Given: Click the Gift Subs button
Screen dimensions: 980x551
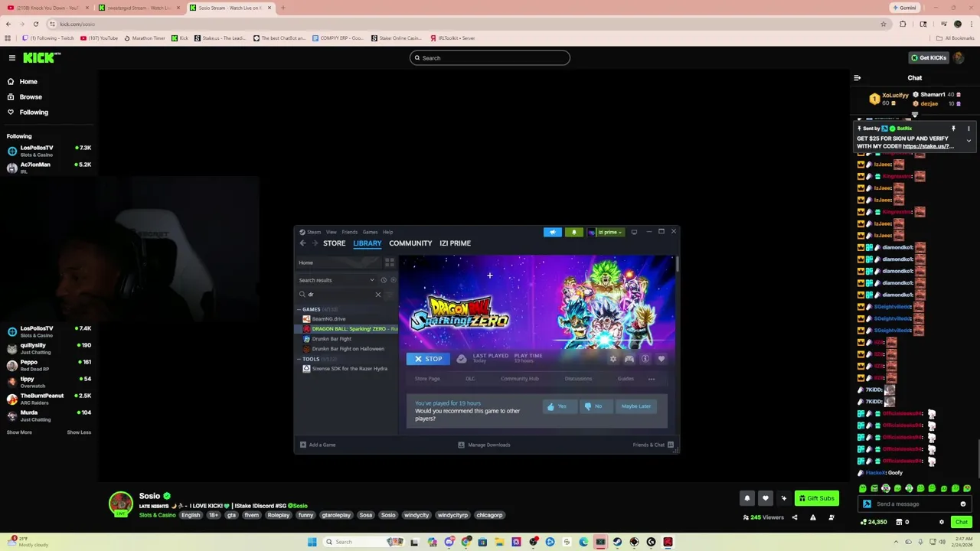Looking at the screenshot, I should (816, 498).
